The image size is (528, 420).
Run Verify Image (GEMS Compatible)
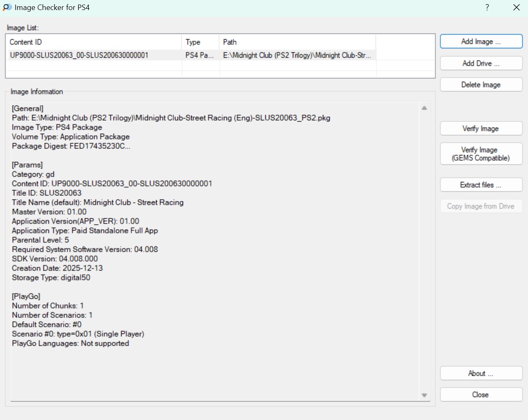click(481, 154)
